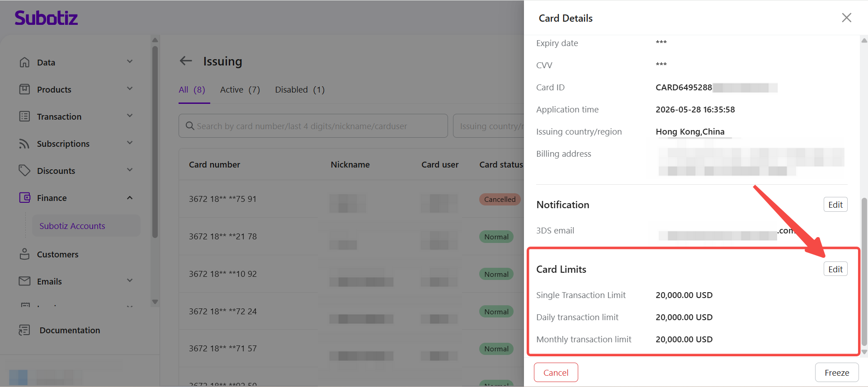Edit the Notification settings
Viewport: 868px width, 387px height.
(835, 205)
